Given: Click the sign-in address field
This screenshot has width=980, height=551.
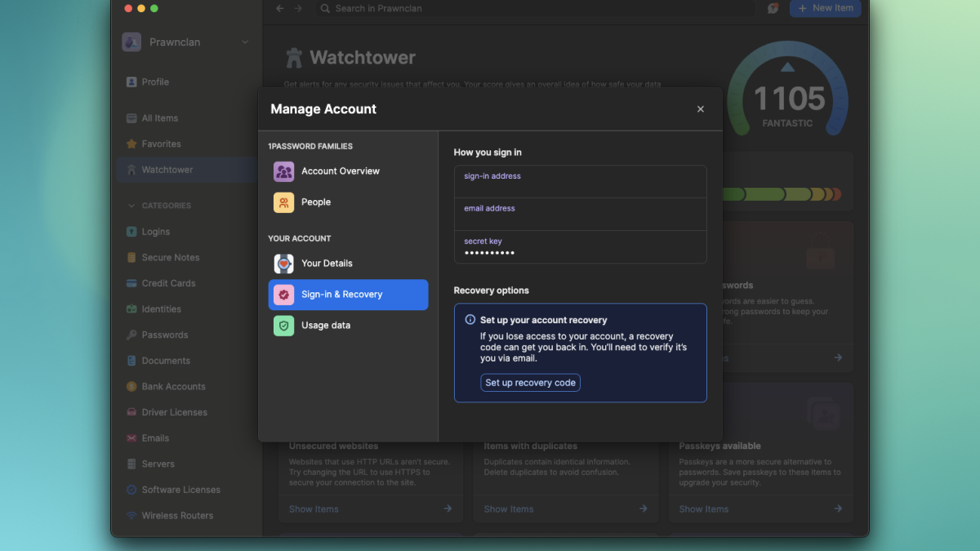Looking at the screenshot, I should [x=580, y=182].
